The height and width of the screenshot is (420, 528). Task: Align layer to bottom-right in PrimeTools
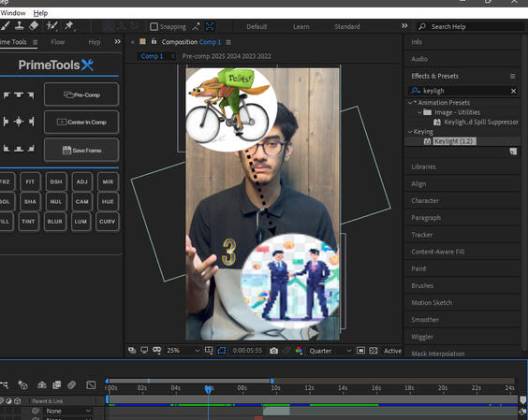pos(31,148)
